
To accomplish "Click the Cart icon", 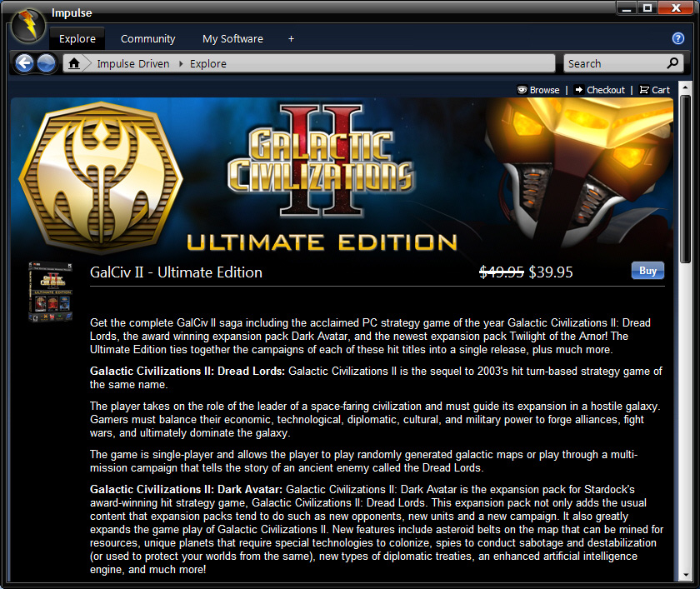I will tap(643, 90).
